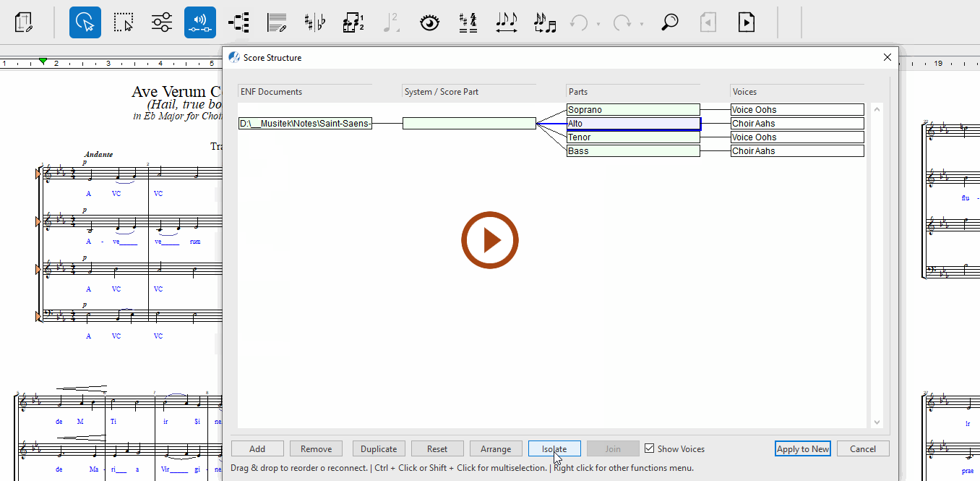Activate the marquee area selection tool
Viewport: 980px width, 481px height.
click(x=124, y=22)
